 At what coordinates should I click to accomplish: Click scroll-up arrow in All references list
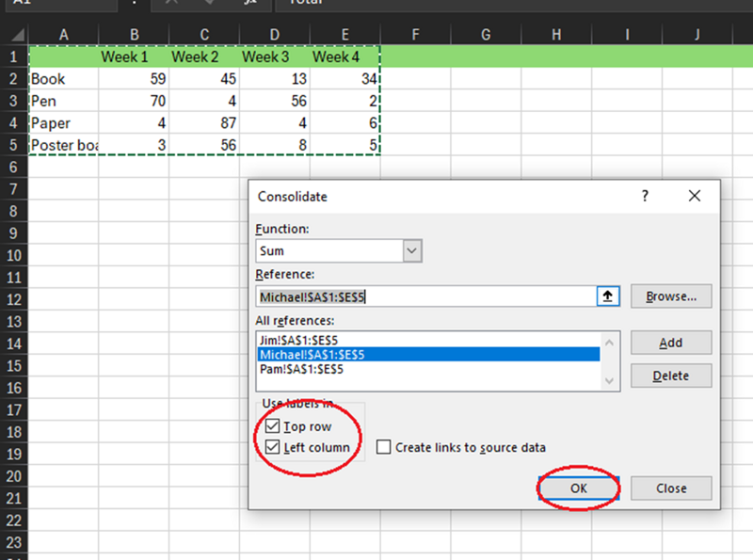coord(611,340)
